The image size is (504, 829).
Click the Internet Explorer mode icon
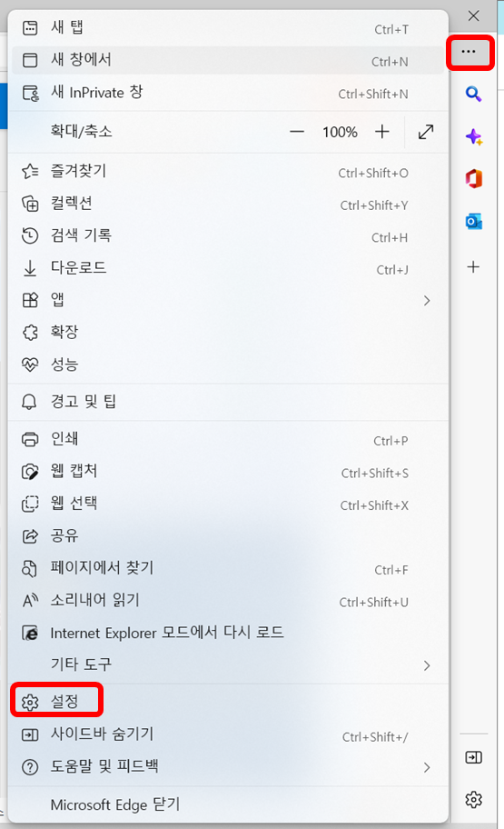[30, 633]
